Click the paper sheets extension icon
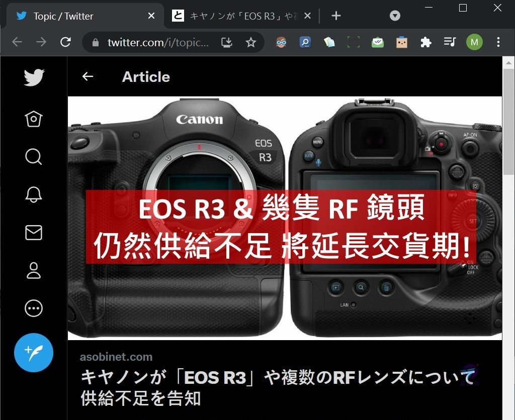Screen dimensions: 515x420 329,42
